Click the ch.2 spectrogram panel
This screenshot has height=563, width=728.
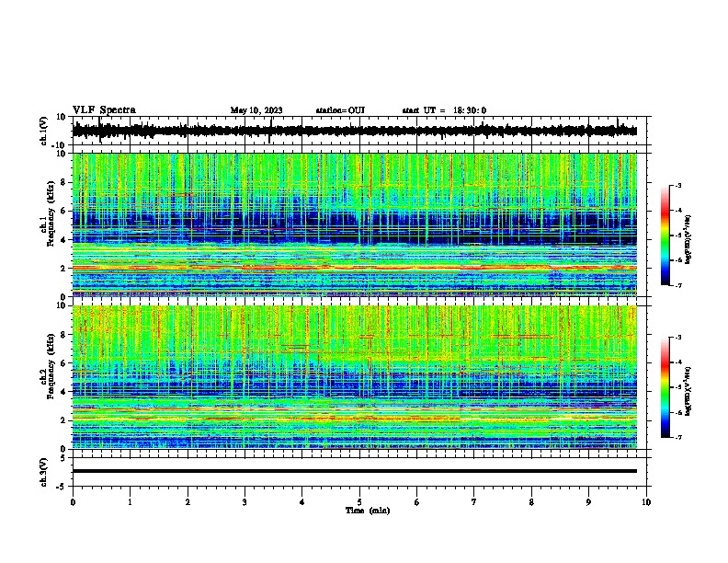pyautogui.click(x=354, y=377)
